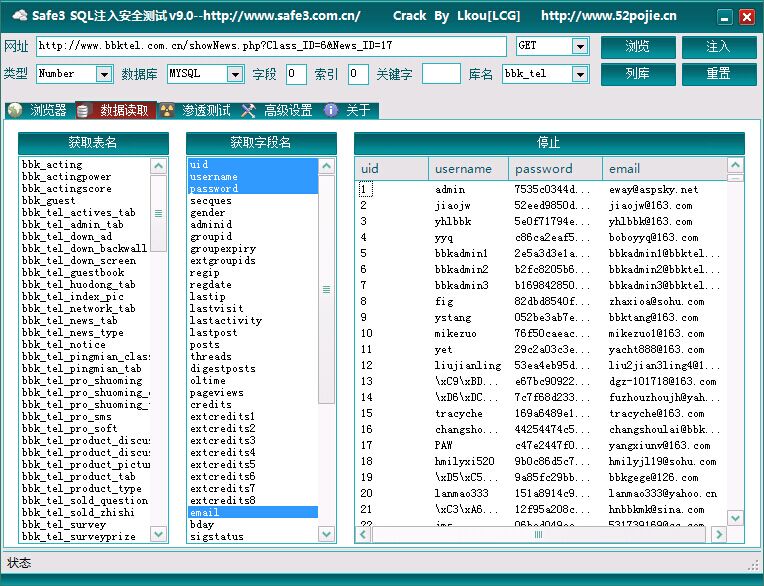The height and width of the screenshot is (586, 764).
Task: Click table list scroll-down arrow
Action: pyautogui.click(x=158, y=533)
